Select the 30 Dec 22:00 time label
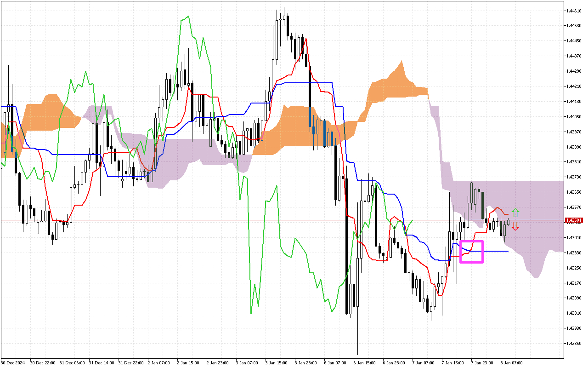588x368 pixels. point(43,363)
